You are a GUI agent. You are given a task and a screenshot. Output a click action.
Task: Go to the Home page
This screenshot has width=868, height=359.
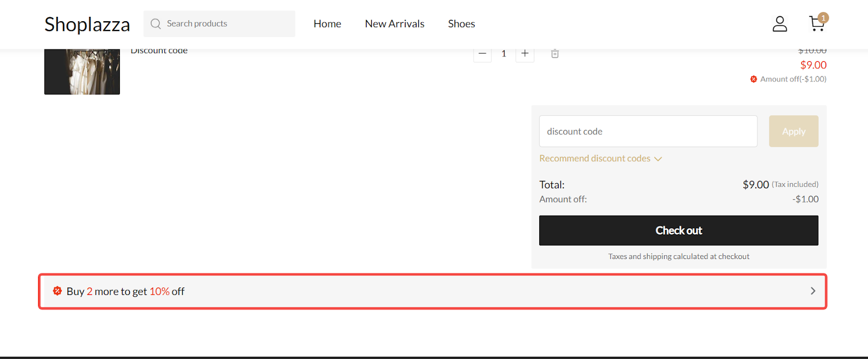tap(327, 24)
